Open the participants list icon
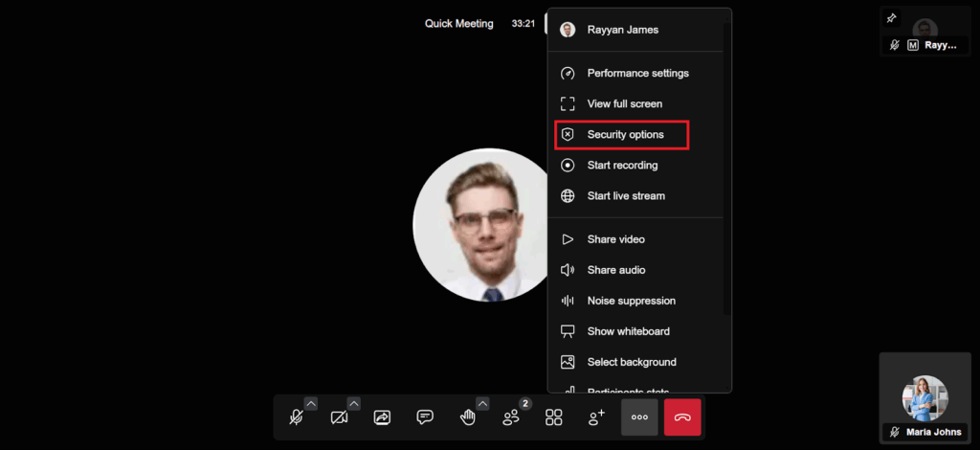This screenshot has height=450, width=980. tap(511, 417)
